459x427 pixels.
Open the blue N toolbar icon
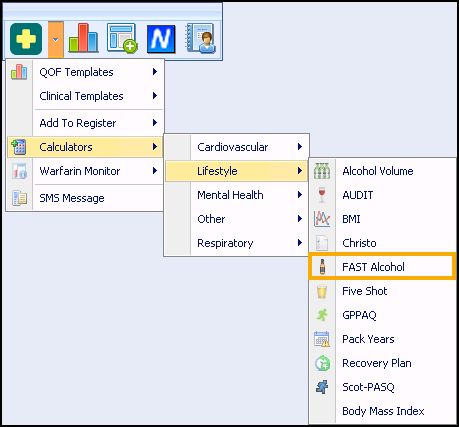[161, 39]
